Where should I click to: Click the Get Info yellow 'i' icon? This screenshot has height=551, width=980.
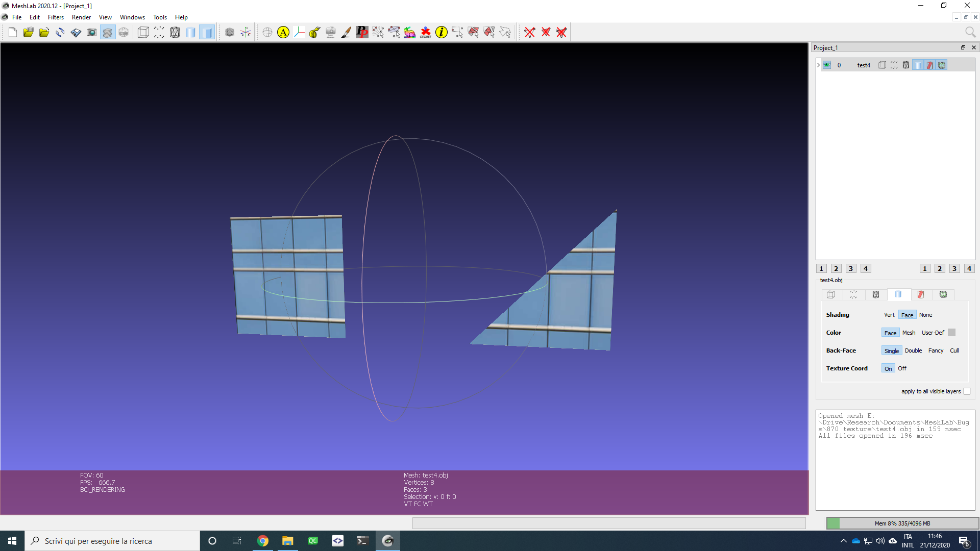pos(441,33)
